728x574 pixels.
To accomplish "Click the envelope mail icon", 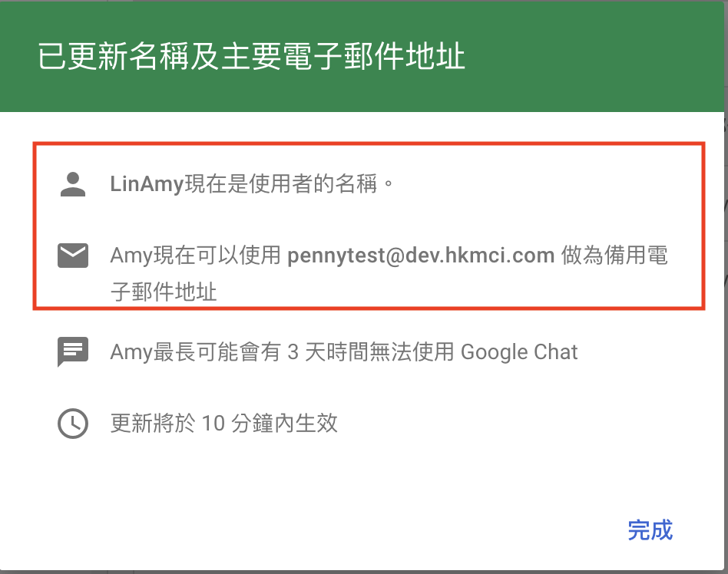I will coord(73,256).
